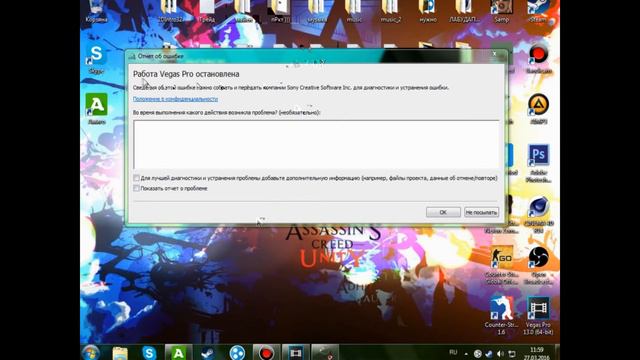
Task: Click the RU language indicator
Action: click(453, 352)
